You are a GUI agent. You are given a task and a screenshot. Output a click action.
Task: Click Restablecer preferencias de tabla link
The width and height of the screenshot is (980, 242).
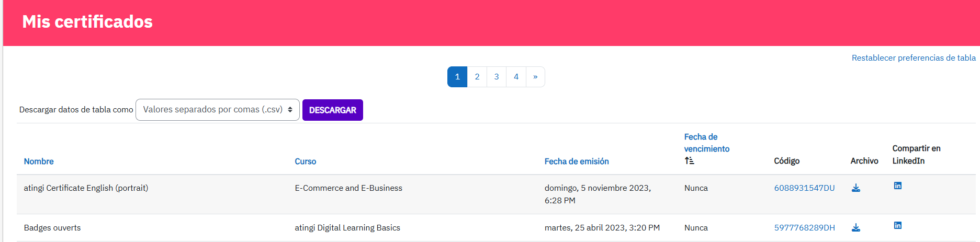(913, 58)
